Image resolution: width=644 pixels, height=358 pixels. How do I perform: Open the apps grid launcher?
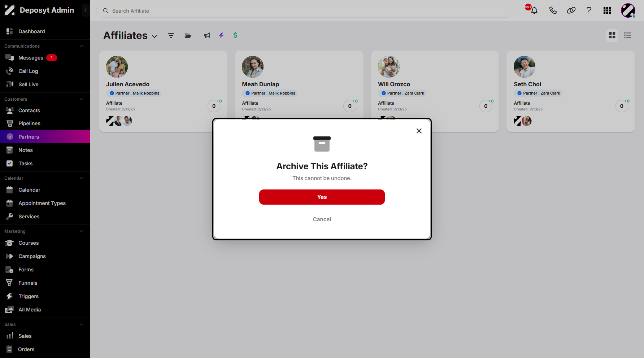click(607, 10)
